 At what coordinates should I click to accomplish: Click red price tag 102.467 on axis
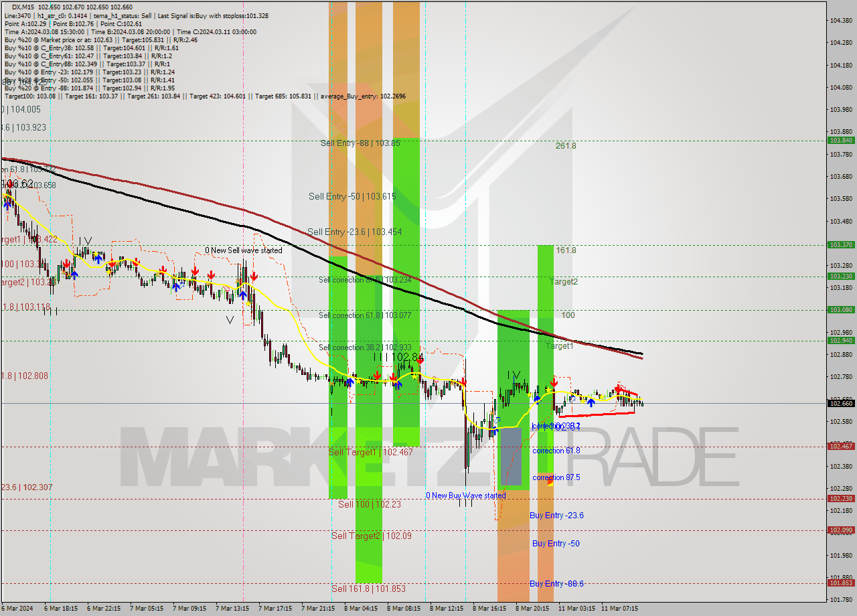841,446
